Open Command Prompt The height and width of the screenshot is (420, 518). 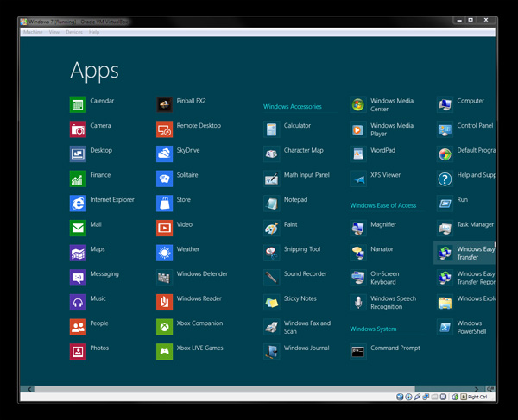(x=358, y=352)
